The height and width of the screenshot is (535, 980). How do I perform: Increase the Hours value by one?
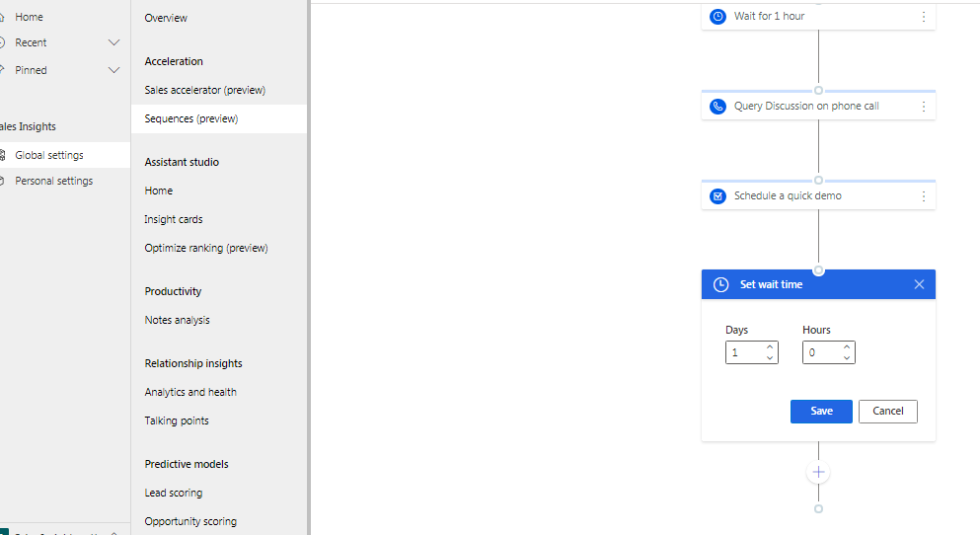(847, 346)
